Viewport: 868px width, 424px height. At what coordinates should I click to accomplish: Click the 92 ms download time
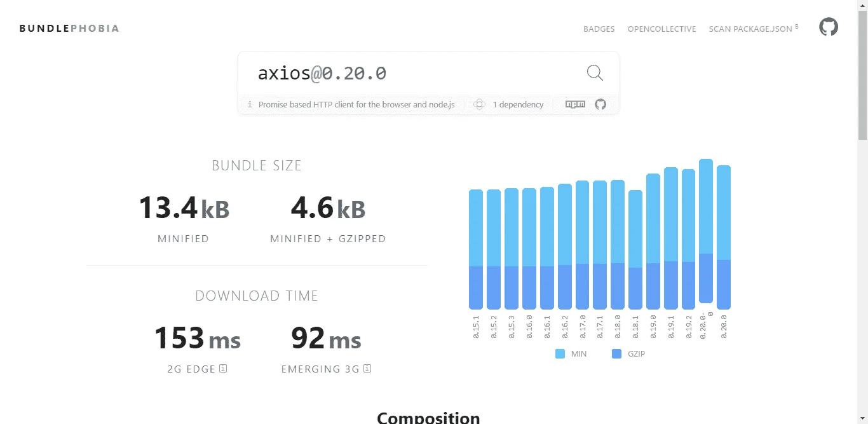point(326,338)
